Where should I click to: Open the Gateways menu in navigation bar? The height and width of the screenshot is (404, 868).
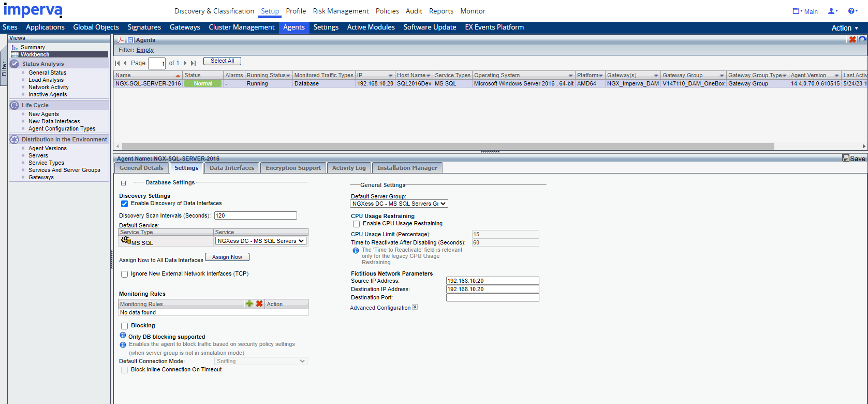click(x=185, y=27)
